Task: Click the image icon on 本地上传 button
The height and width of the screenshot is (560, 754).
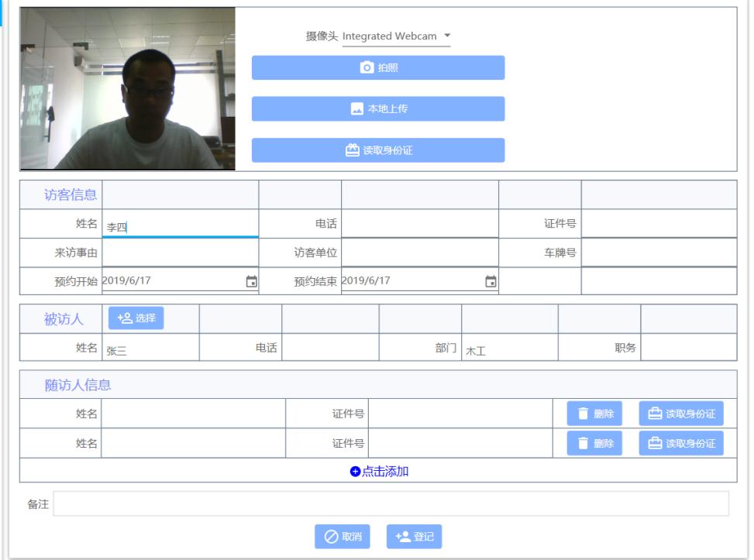Action: pos(357,109)
